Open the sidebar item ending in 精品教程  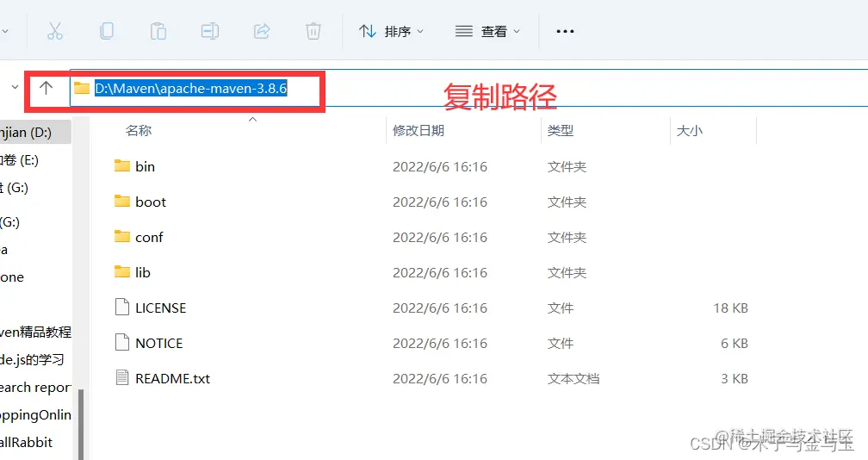(35, 333)
